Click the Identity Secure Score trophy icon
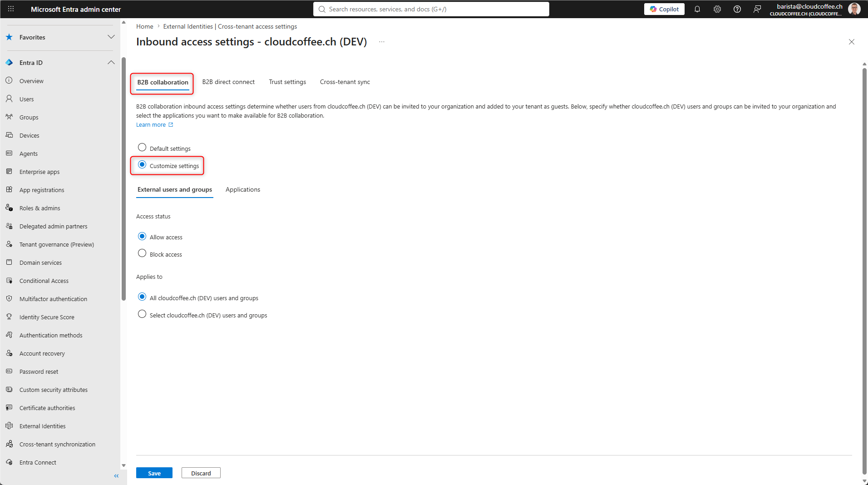This screenshot has height=485, width=868. tap(9, 317)
